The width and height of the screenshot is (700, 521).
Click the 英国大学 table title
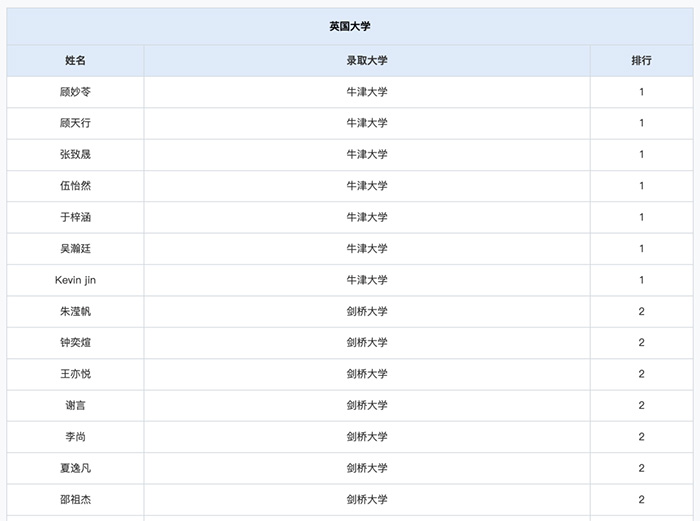350,27
